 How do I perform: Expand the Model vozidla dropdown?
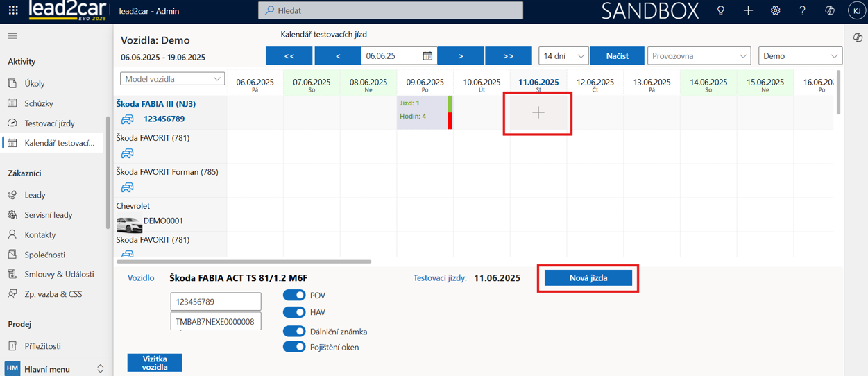click(x=172, y=79)
